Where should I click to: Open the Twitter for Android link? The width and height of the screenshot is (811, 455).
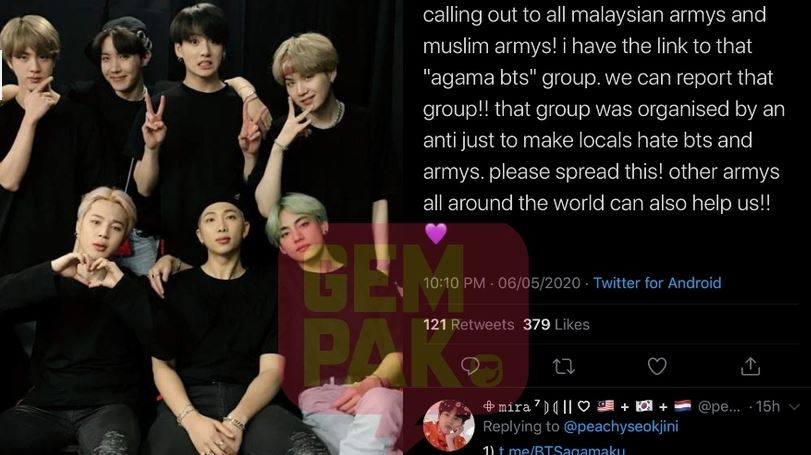click(x=657, y=283)
